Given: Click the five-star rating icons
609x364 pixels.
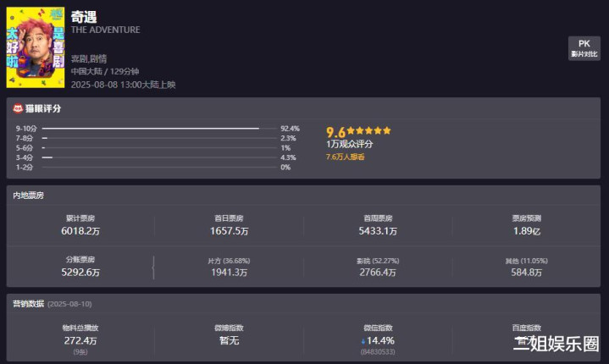Looking at the screenshot, I should tap(368, 130).
